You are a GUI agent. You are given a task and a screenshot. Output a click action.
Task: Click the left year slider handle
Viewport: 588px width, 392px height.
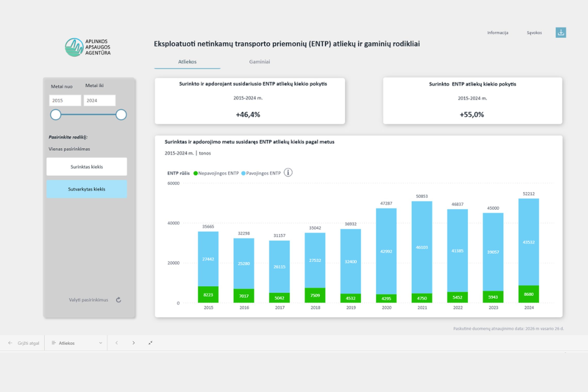click(55, 115)
